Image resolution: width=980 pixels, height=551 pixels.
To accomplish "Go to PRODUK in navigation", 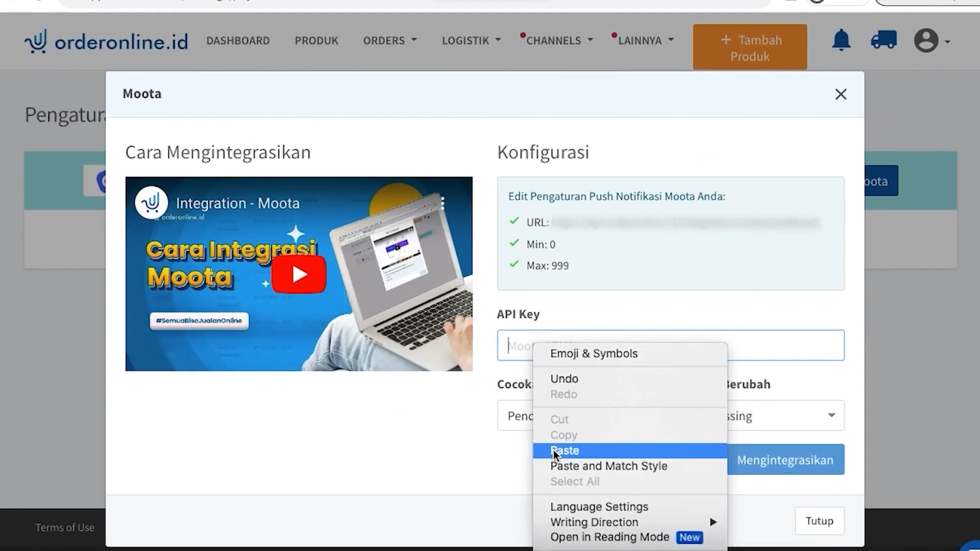I will 316,40.
